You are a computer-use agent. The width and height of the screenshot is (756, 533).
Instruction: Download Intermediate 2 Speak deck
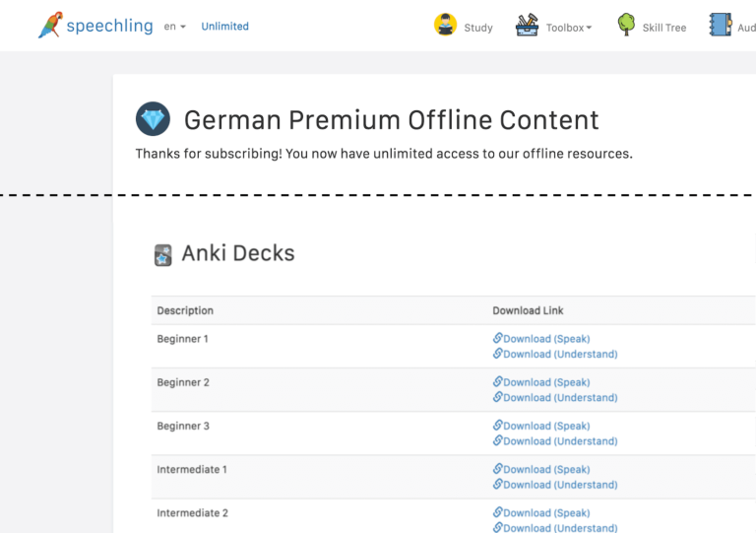tap(545, 513)
